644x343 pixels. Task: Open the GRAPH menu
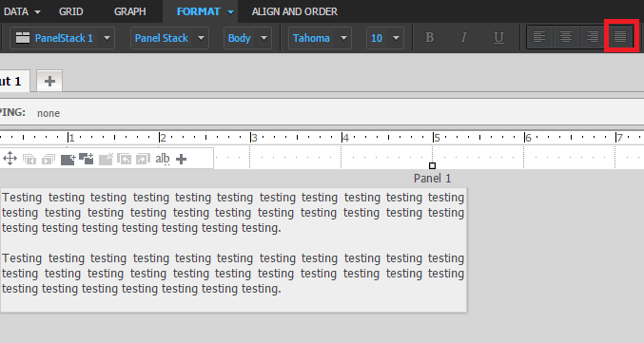129,11
